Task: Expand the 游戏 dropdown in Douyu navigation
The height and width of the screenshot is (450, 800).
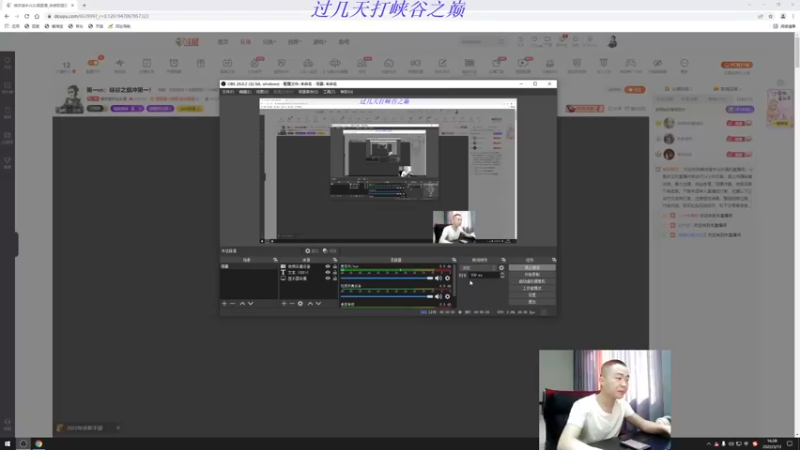Action: click(x=319, y=42)
